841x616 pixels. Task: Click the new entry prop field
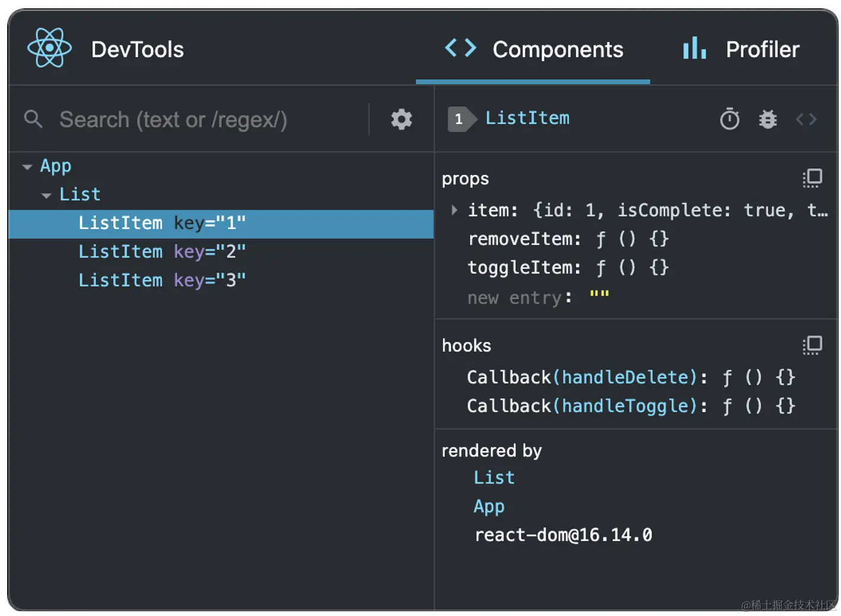(514, 297)
